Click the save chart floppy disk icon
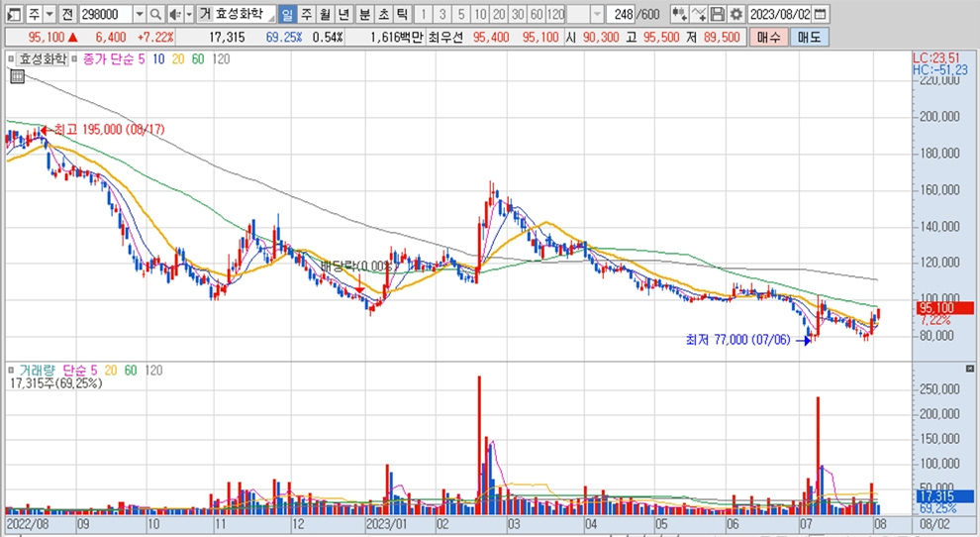Screen dimensions: 980x537 click(x=718, y=15)
